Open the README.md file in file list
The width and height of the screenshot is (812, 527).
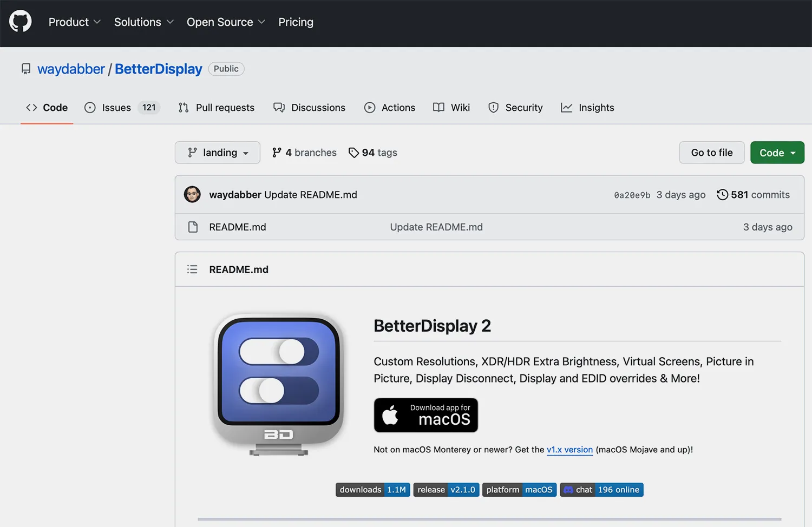tap(238, 227)
